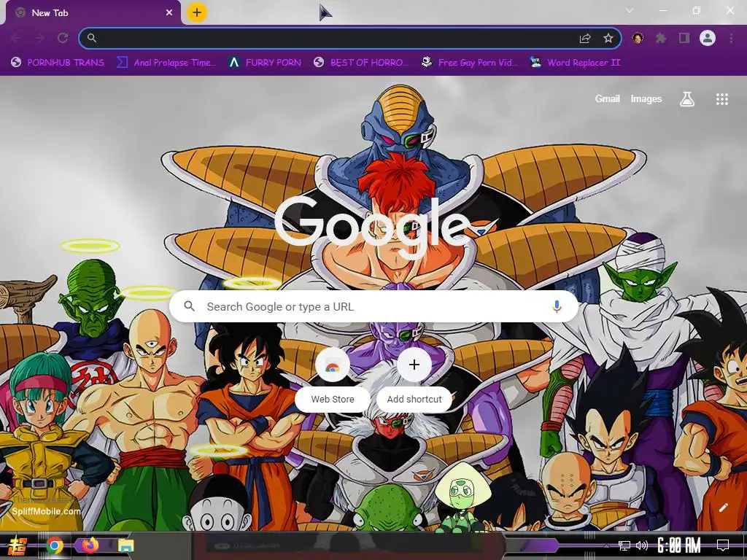This screenshot has width=747, height=560.
Task: Launch Firefox from the taskbar
Action: [90, 545]
